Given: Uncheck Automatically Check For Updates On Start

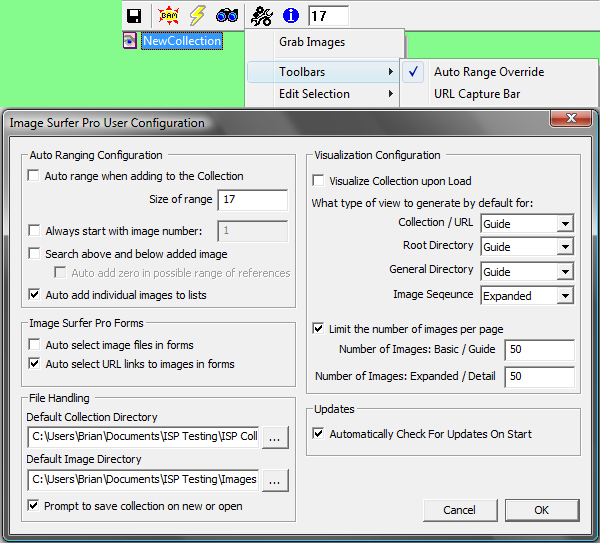Looking at the screenshot, I should tap(318, 434).
